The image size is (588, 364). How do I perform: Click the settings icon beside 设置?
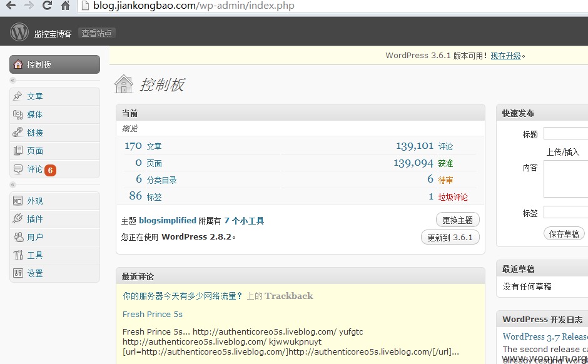click(18, 273)
